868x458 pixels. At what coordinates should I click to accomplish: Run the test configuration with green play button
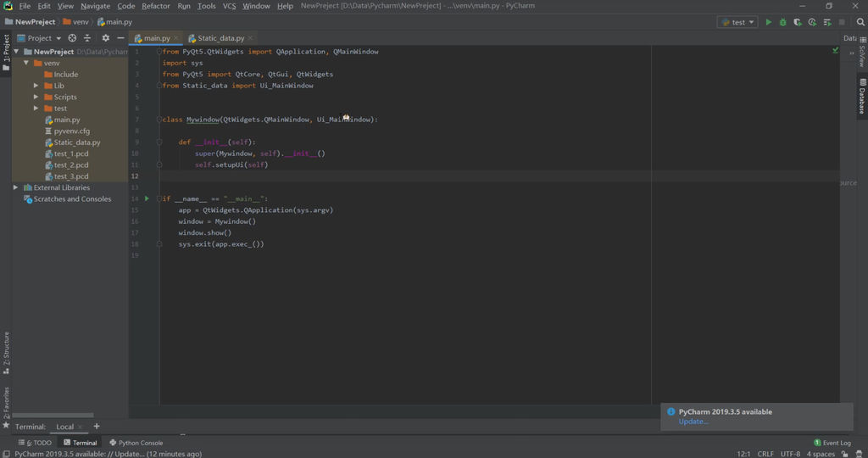click(x=769, y=22)
